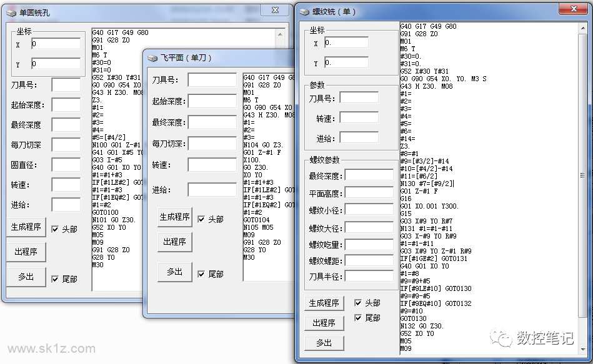Focus 每刀切深 field in 飞平面 window

click(212, 144)
